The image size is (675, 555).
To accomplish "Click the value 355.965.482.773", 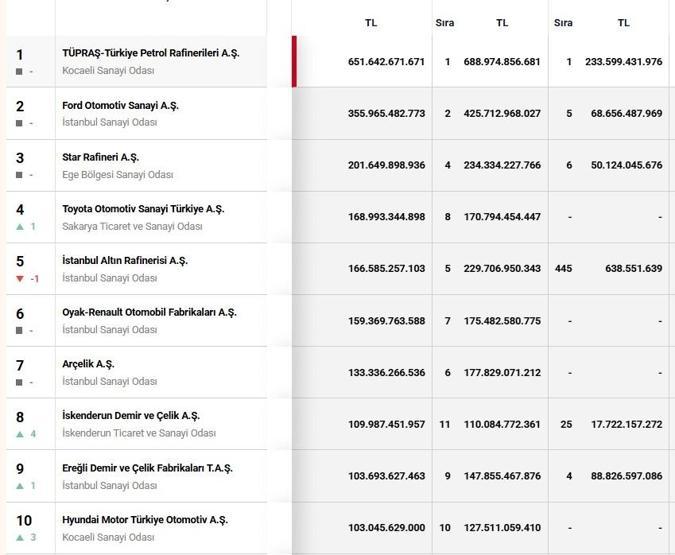I will (386, 114).
